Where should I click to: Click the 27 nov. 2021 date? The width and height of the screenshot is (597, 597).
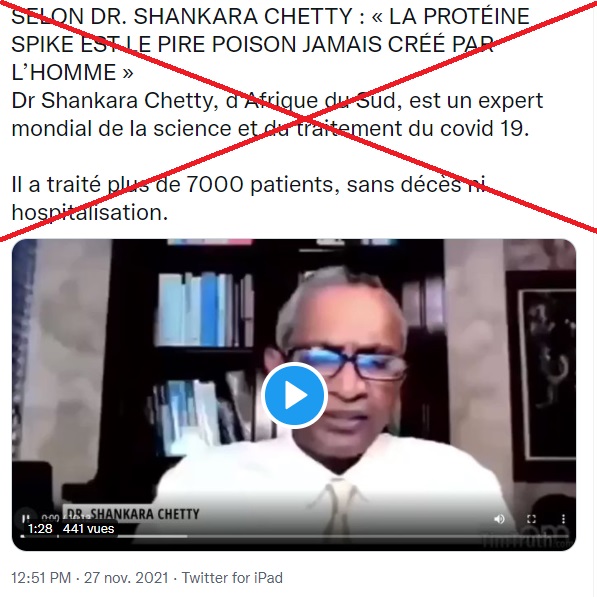point(126,578)
